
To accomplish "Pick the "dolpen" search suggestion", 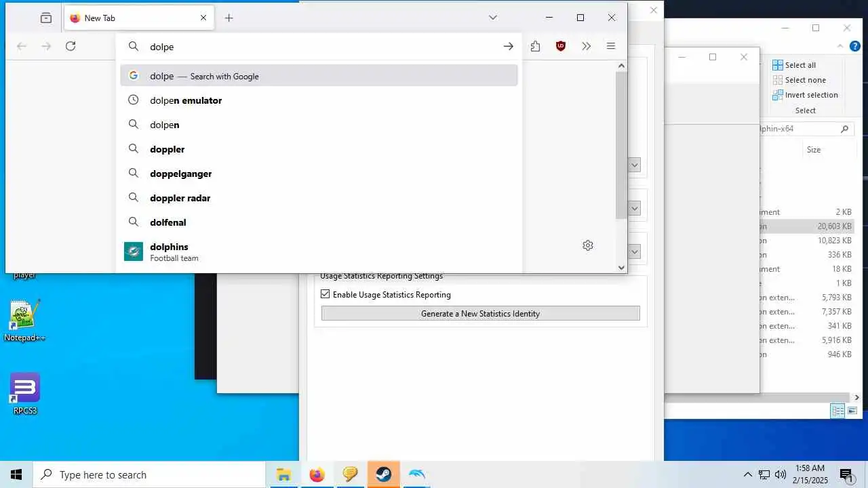I will 319,125.
